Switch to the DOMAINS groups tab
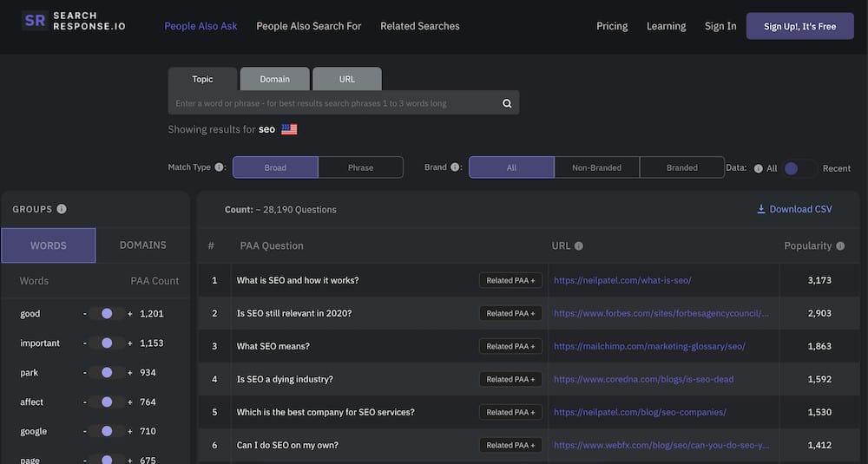This screenshot has height=464, width=868. click(x=143, y=245)
